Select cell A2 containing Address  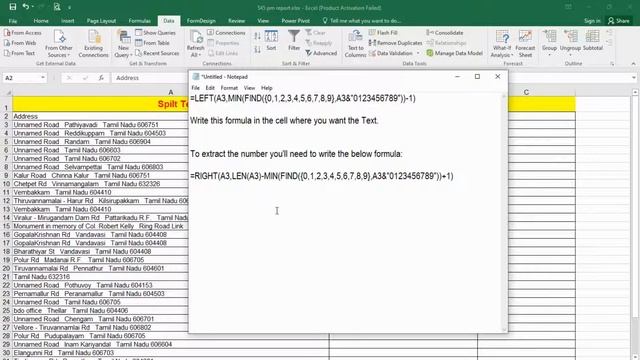click(100, 116)
